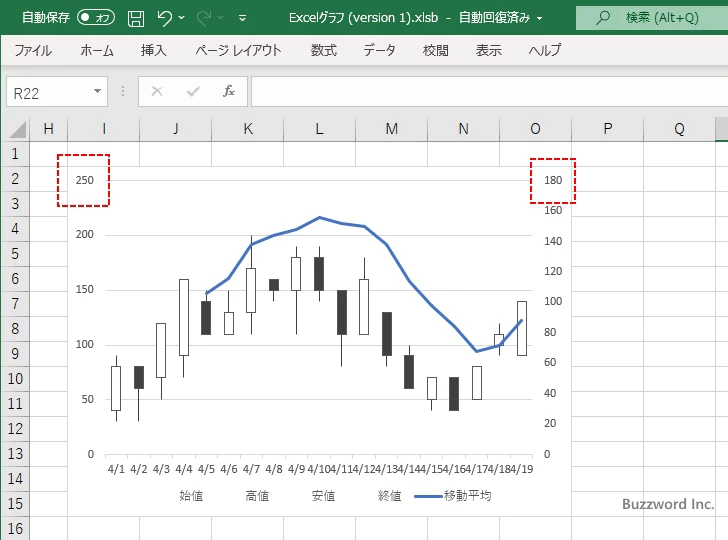Select column K header
Viewport: 728px width, 540px height.
click(247, 129)
